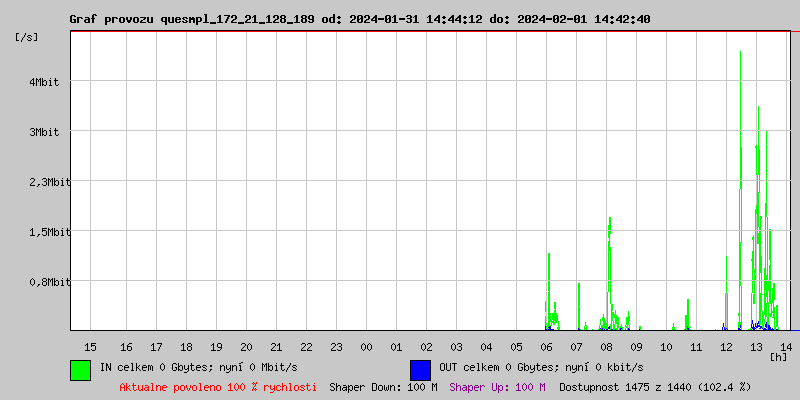800x400 pixels.
Task: Select the graph title text at top
Action: pos(360,19)
